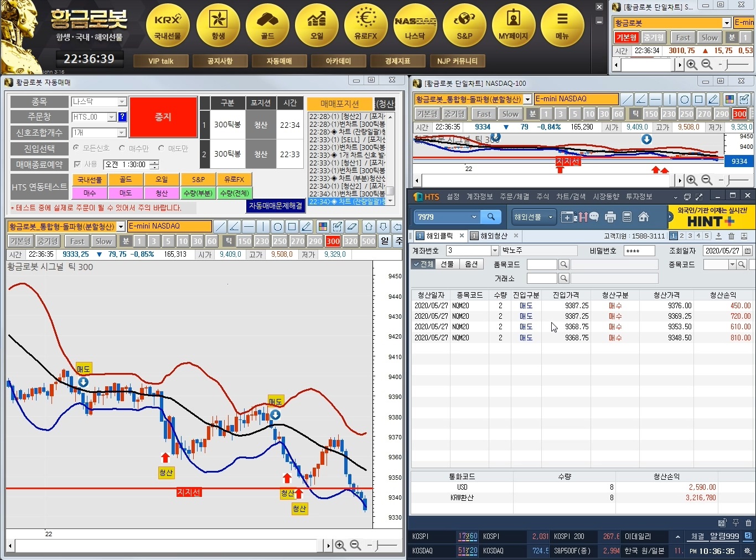Screen dimensions: 756x560
Task: Click the chat bubble icon in HTS toolbar
Action: click(x=594, y=216)
